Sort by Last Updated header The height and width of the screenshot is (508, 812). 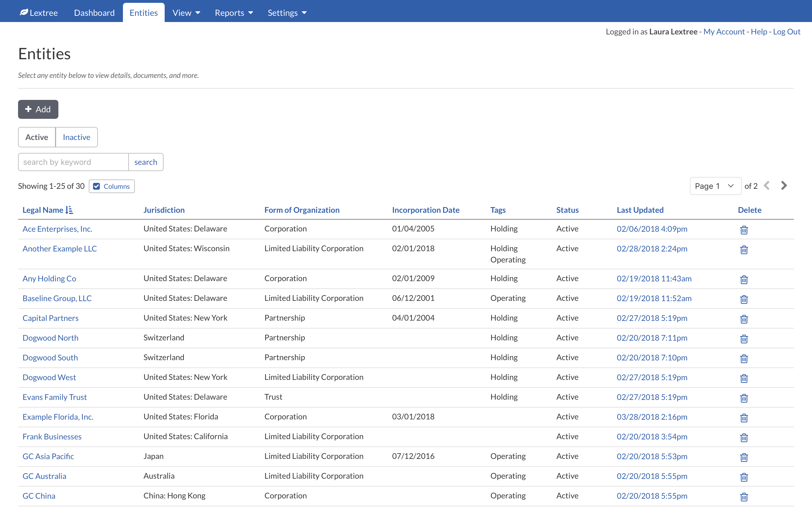coord(640,210)
